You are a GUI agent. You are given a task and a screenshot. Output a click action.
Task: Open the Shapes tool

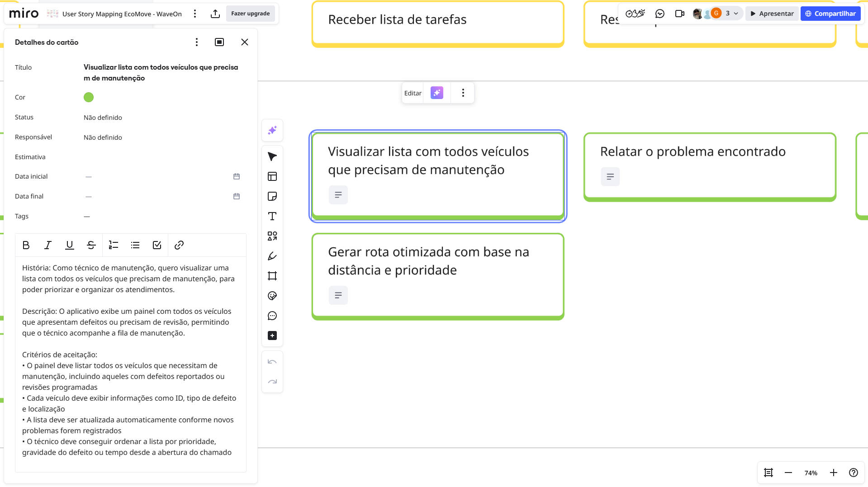coord(272,236)
